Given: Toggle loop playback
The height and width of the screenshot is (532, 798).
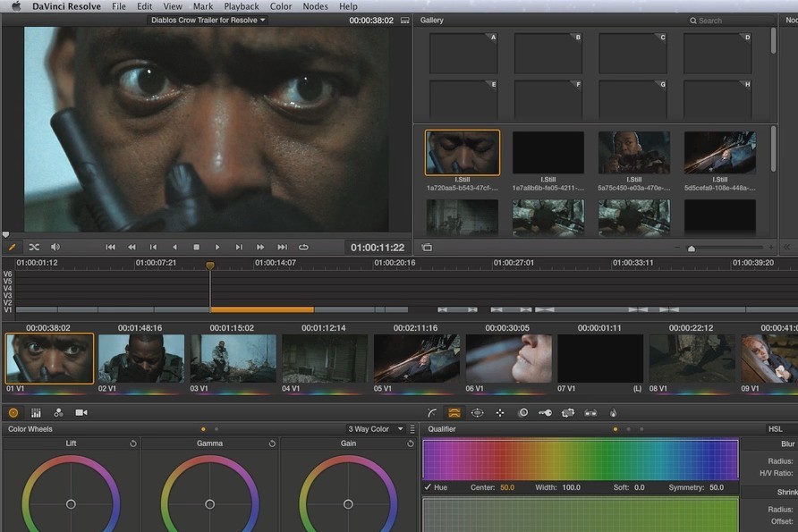Looking at the screenshot, I should click(303, 247).
